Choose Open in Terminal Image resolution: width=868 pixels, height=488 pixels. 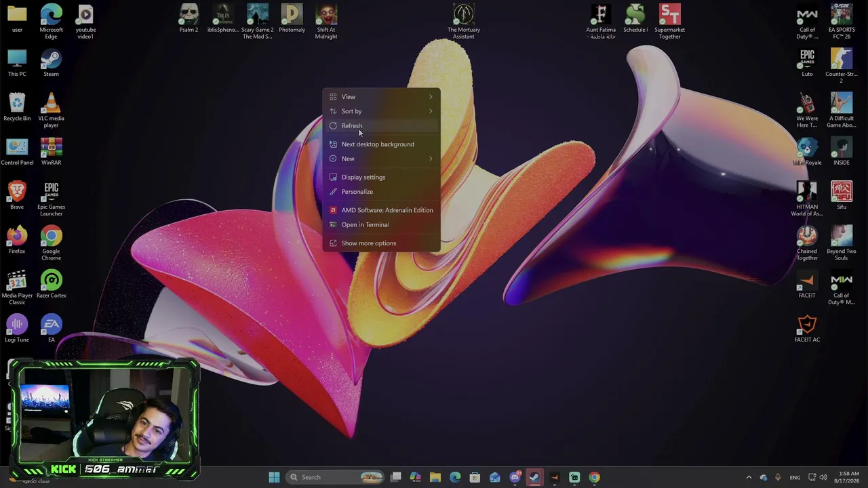381,224
